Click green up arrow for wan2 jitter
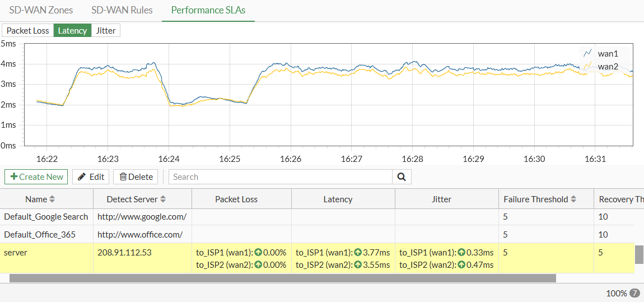Viewport: 644px width, 302px height. click(x=462, y=265)
